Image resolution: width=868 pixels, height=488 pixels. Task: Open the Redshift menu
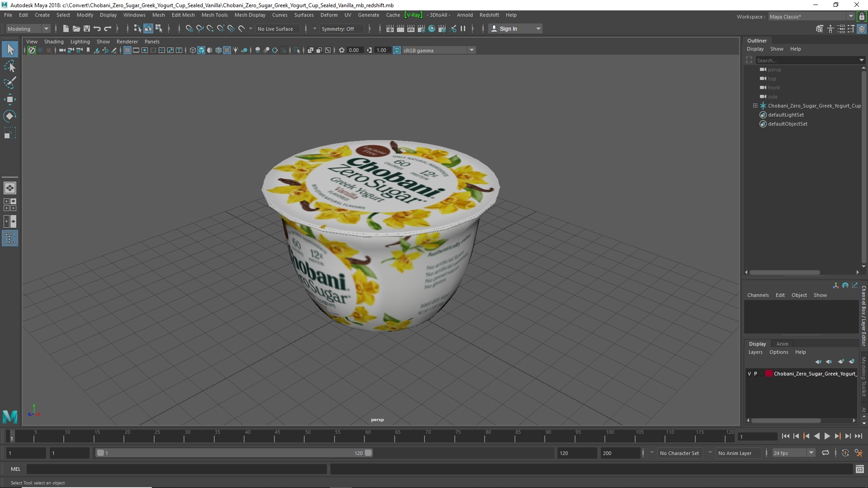click(x=489, y=15)
